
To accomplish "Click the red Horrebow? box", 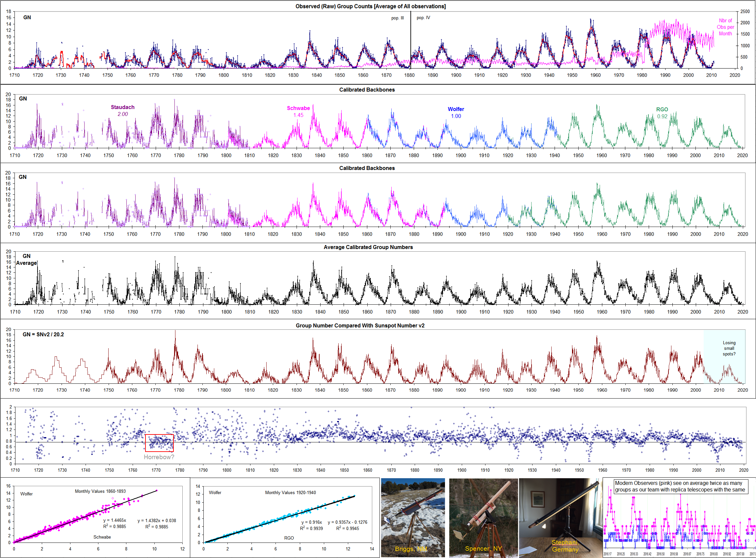I will pos(159,443).
